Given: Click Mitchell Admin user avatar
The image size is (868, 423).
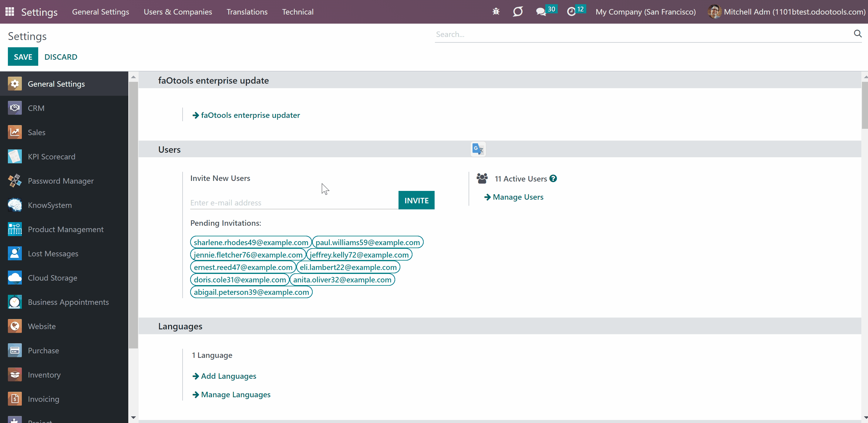Looking at the screenshot, I should pos(714,12).
